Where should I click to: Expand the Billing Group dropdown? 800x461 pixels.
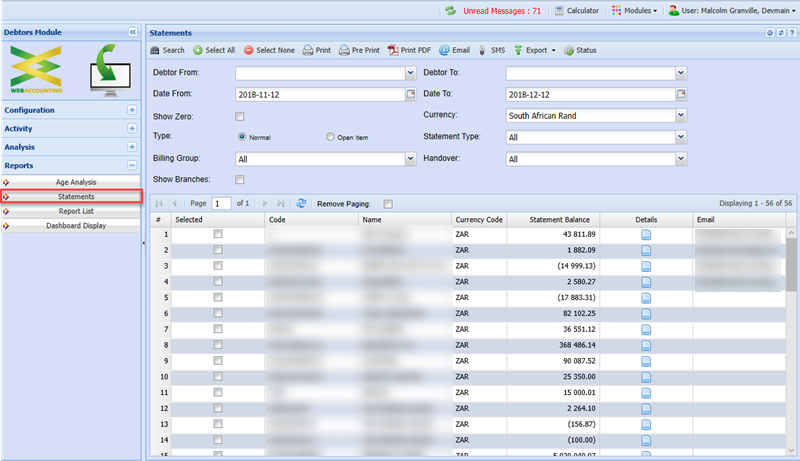pyautogui.click(x=410, y=158)
